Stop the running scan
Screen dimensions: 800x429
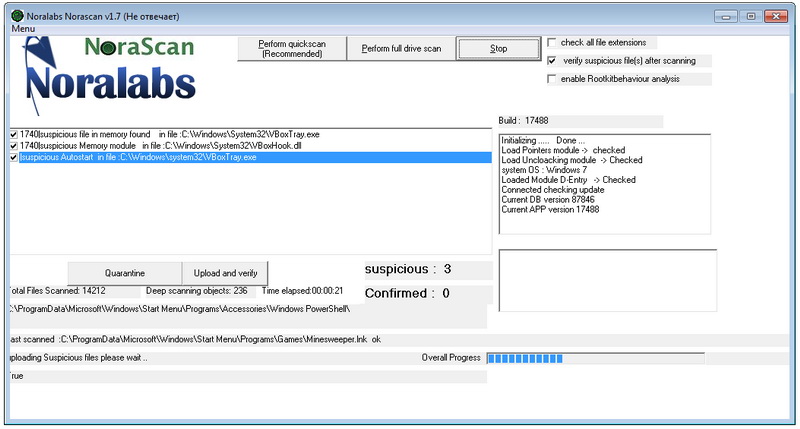pos(498,48)
